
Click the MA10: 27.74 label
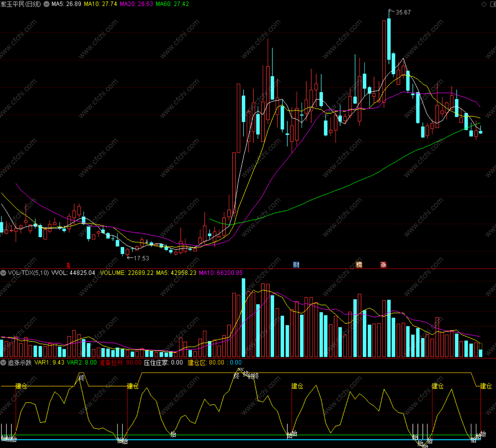(100, 4)
